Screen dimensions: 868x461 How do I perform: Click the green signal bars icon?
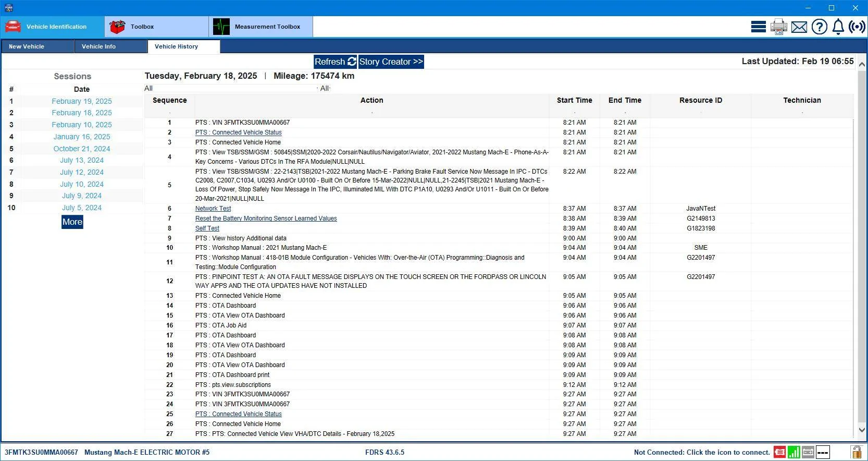(x=793, y=452)
